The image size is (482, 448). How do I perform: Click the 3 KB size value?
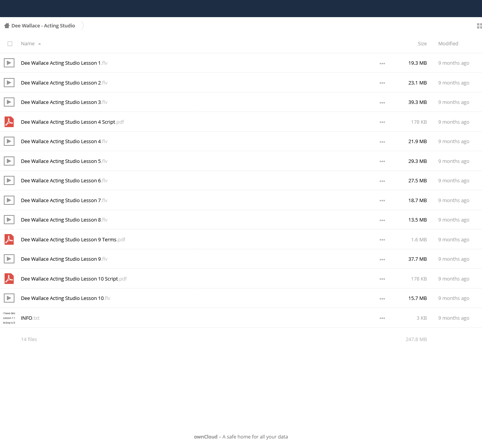(422, 318)
